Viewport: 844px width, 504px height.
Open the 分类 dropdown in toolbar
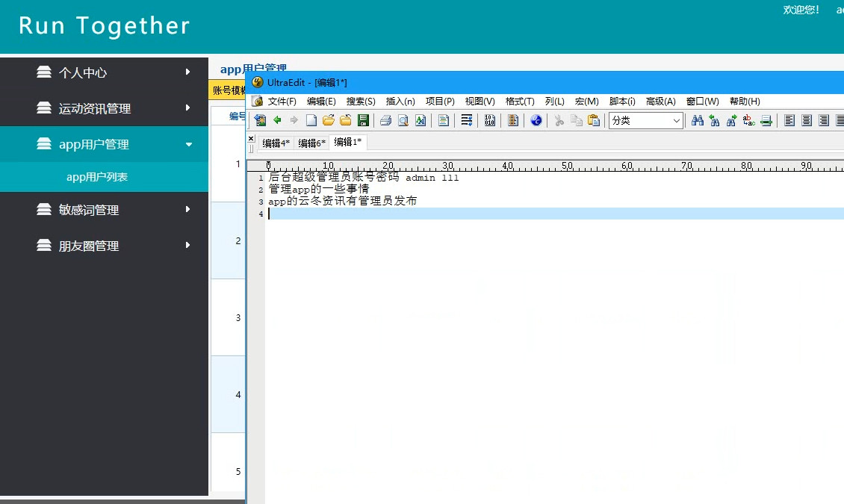[x=646, y=120]
